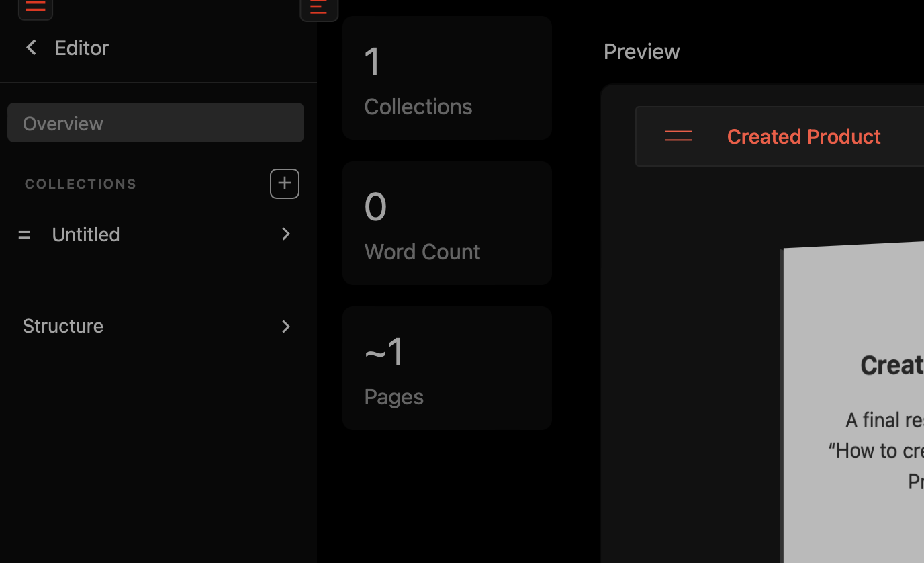Screen dimensions: 924x563
Task: Click the Collections count card
Action: [447, 78]
